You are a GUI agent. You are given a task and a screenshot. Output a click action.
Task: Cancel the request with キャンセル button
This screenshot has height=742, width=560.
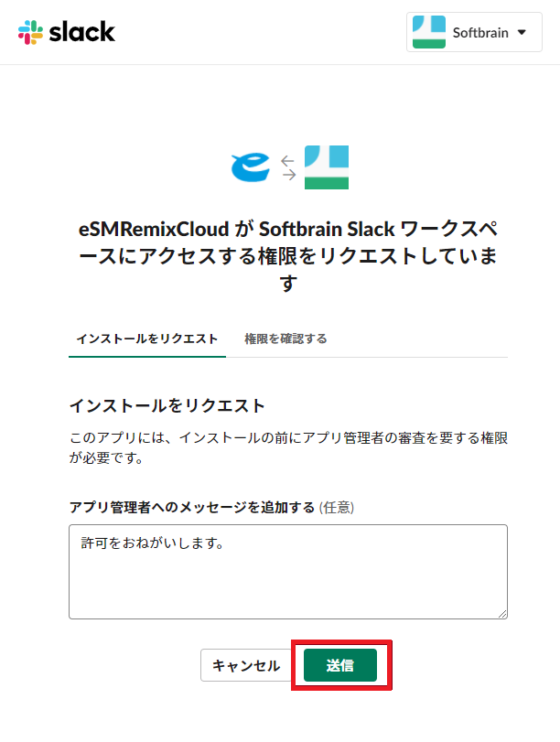245,665
